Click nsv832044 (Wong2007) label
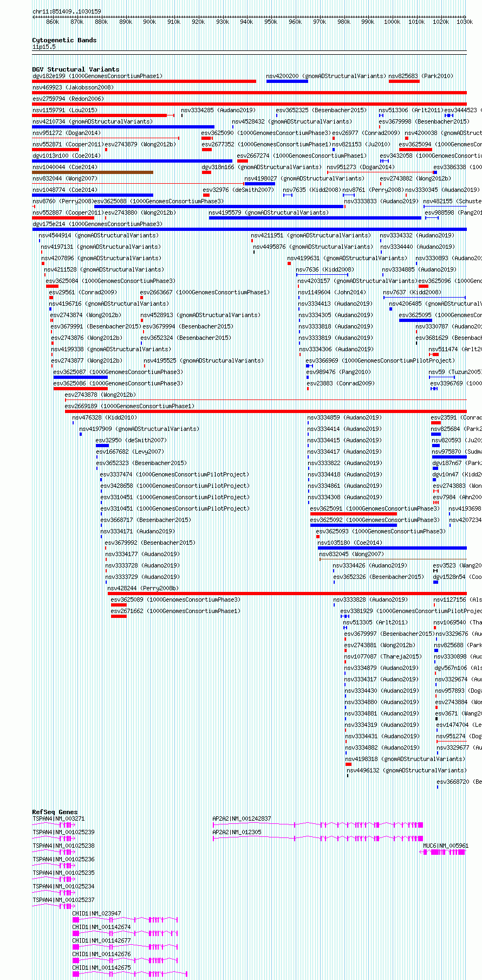Viewport: 482px width, 980px height. coord(65,178)
